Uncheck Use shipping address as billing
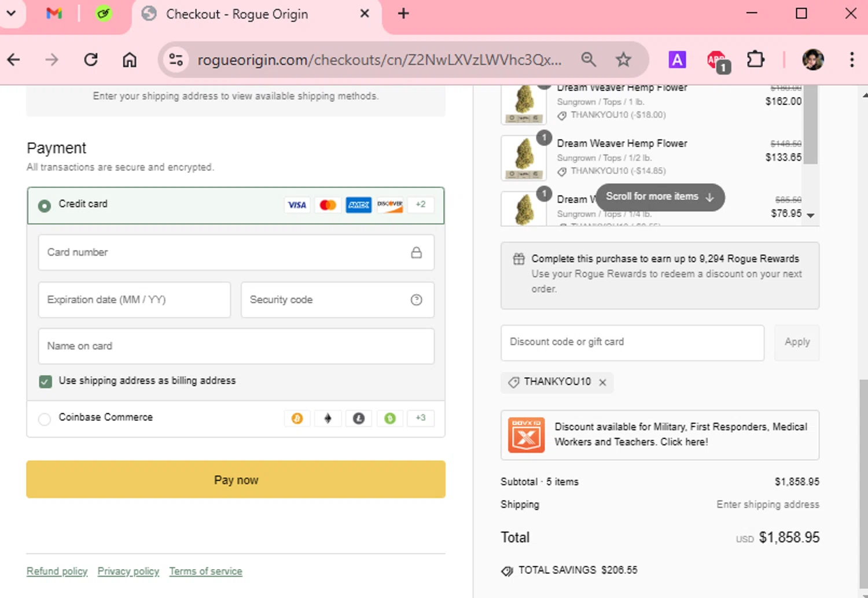The height and width of the screenshot is (598, 868). [x=45, y=381]
